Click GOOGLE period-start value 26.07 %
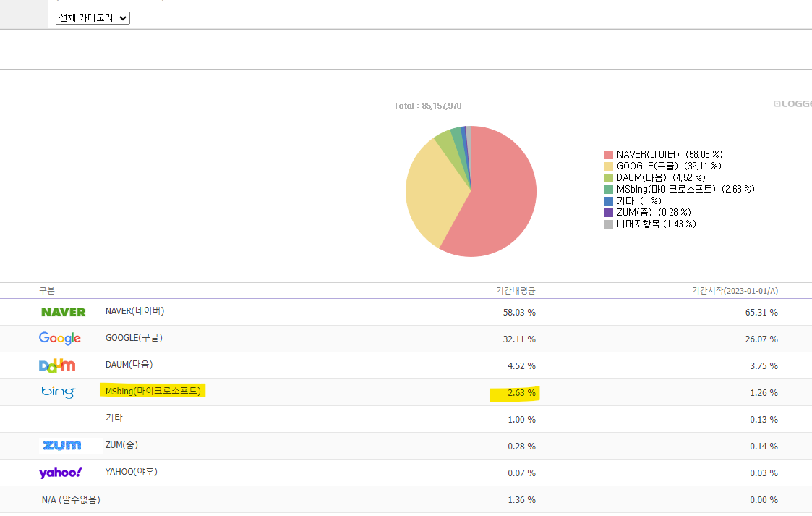Screen dimensions: 812x516 762,339
